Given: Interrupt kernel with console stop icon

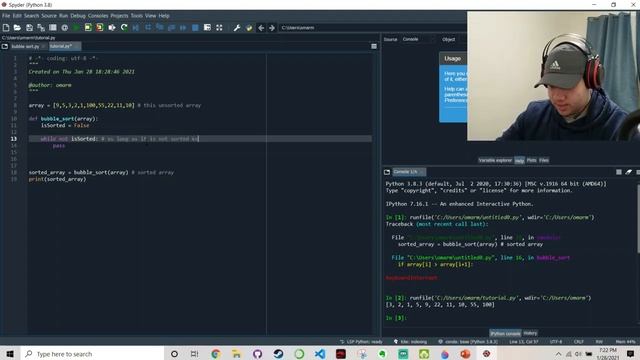Looking at the screenshot, I should click(619, 172).
